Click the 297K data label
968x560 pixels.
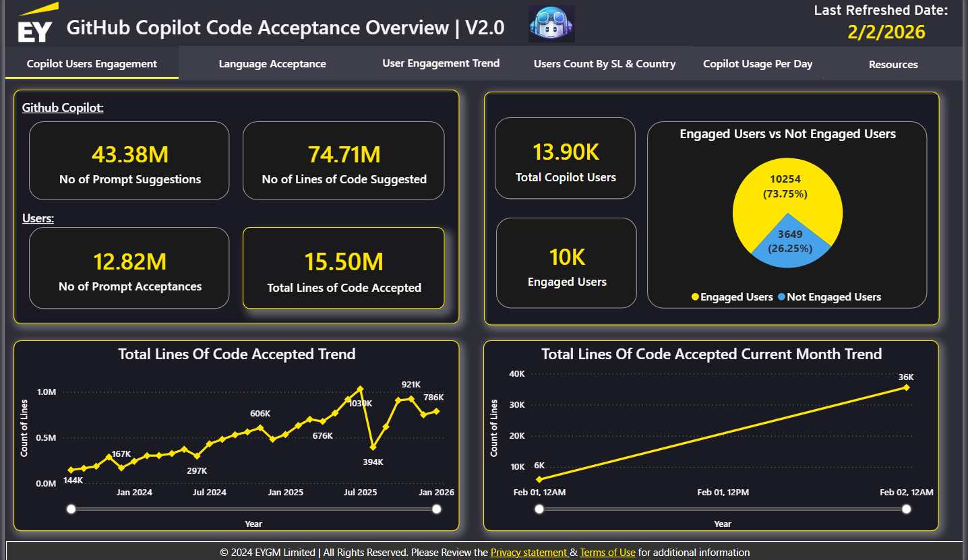(197, 470)
